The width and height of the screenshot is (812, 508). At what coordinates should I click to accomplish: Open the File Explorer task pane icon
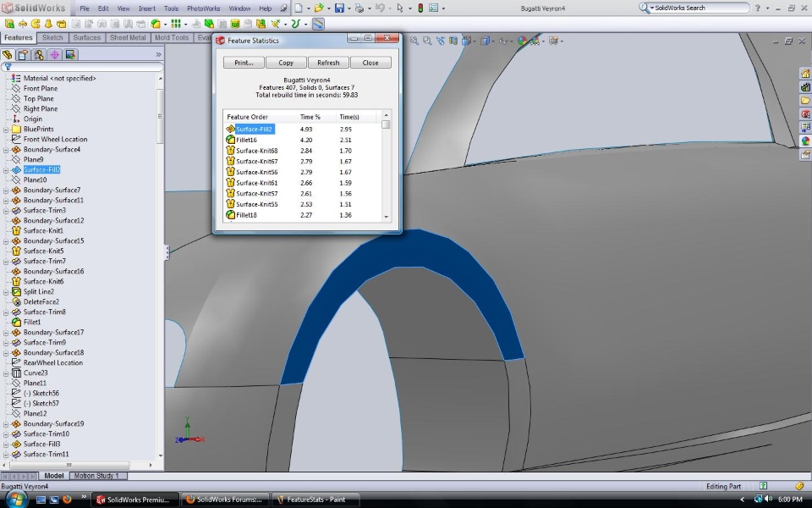(805, 101)
